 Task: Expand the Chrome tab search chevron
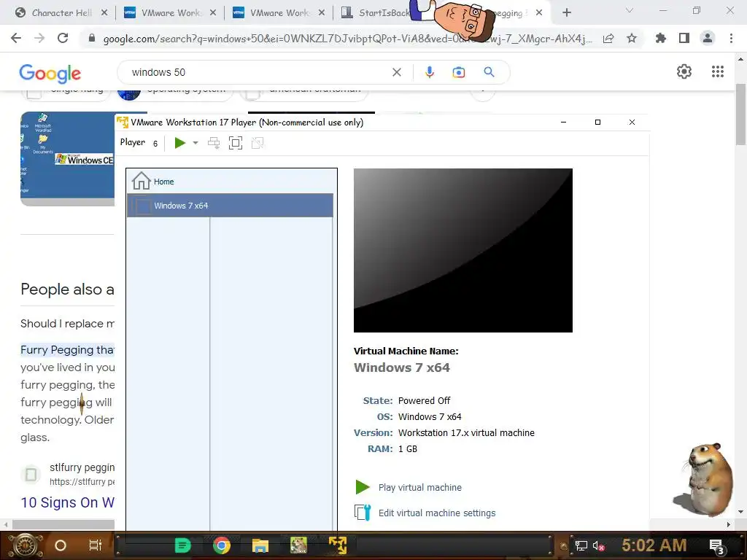pos(630,10)
